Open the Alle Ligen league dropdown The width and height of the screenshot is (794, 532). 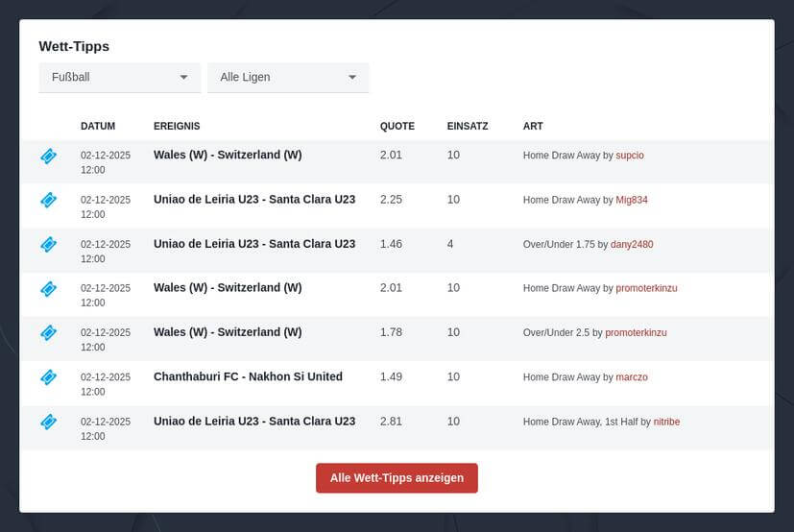click(x=288, y=77)
